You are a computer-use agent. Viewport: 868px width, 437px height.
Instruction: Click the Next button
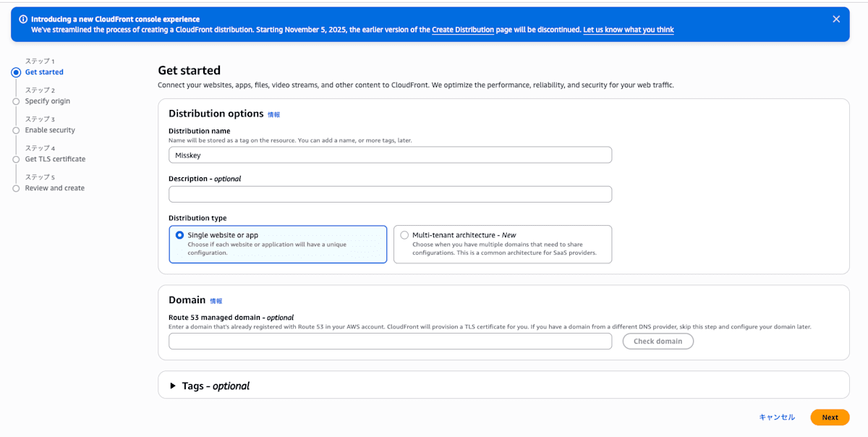click(x=830, y=417)
